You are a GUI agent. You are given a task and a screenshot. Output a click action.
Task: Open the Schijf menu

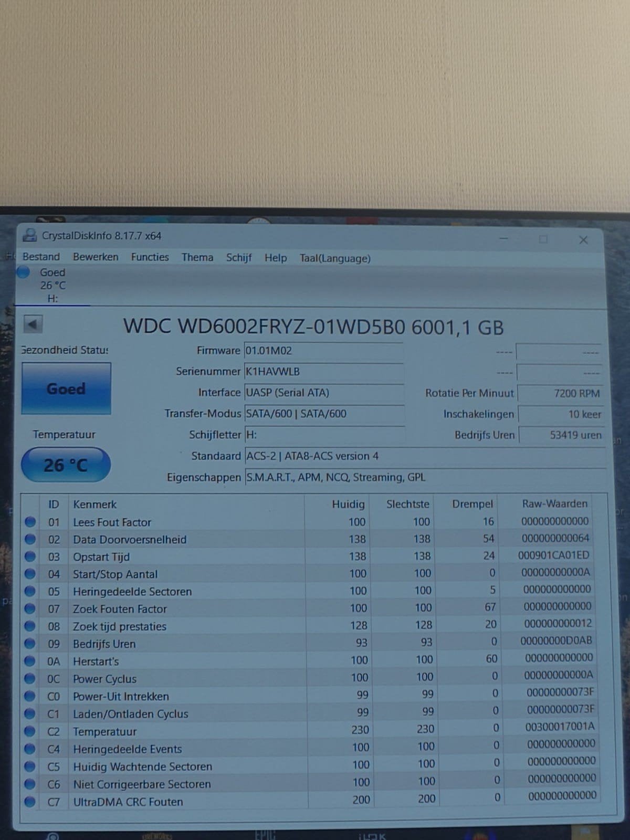coord(239,258)
